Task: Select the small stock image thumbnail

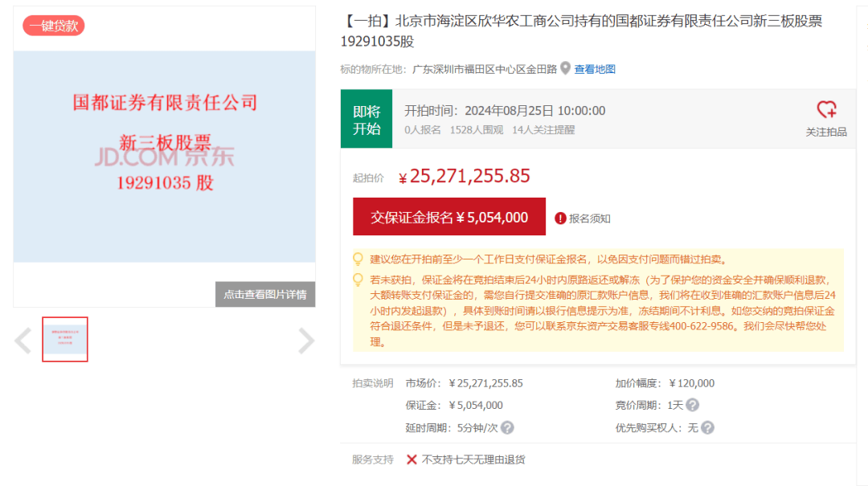Action: coord(65,339)
